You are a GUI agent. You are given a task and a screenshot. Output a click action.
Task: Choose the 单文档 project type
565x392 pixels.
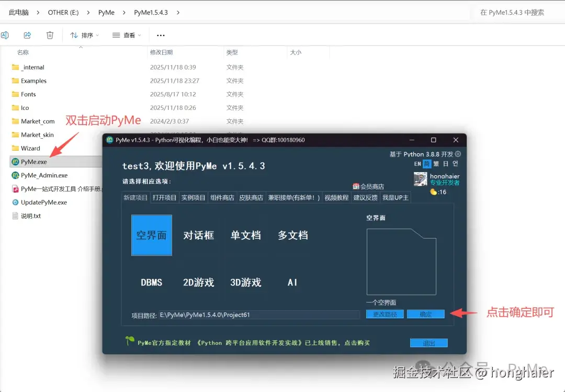point(245,236)
